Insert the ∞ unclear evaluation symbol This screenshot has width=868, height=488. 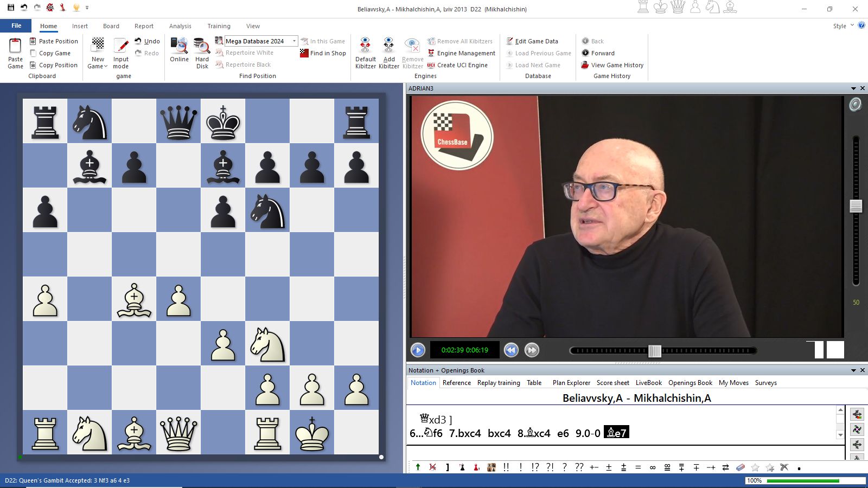(653, 467)
